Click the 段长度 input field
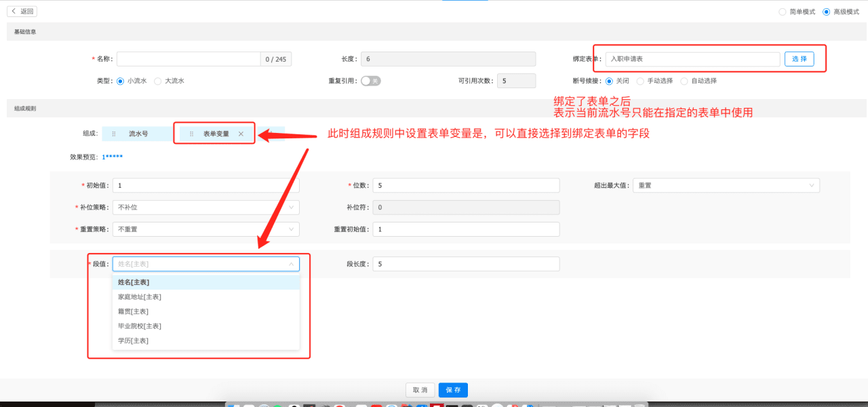This screenshot has height=407, width=868. [466, 264]
